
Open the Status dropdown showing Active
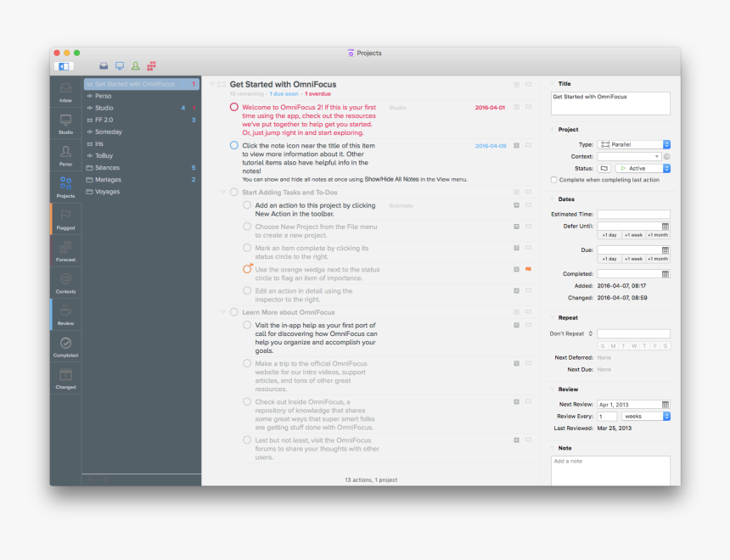[x=643, y=168]
